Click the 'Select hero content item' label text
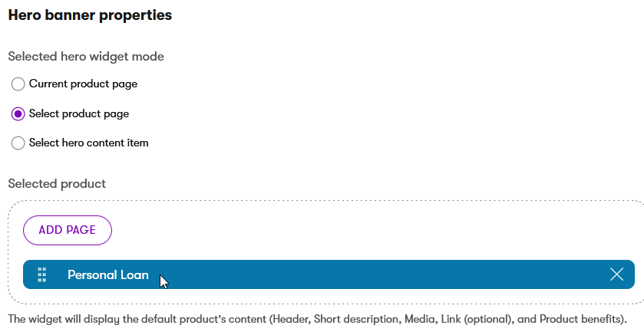This screenshot has height=335, width=644. pos(89,143)
